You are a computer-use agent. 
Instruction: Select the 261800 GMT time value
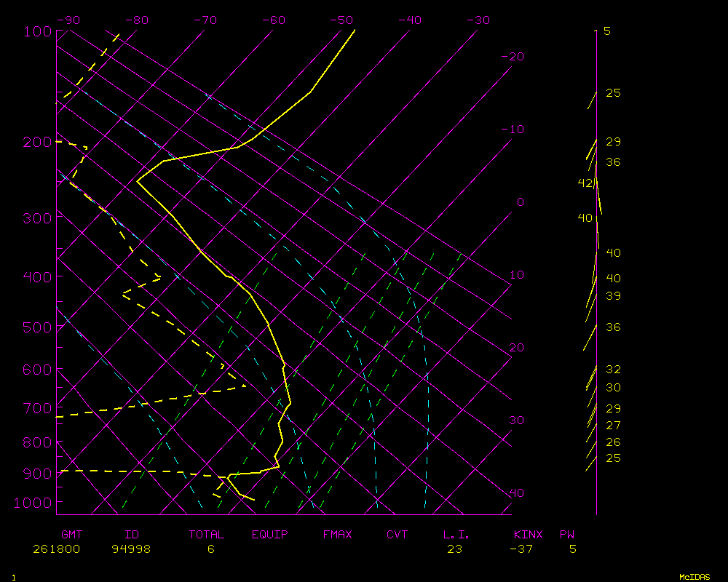click(57, 549)
